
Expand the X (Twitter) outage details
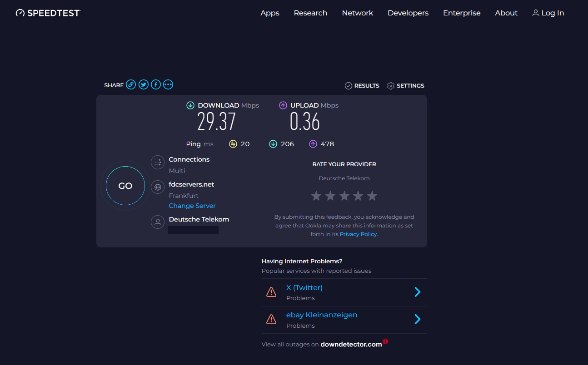417,292
